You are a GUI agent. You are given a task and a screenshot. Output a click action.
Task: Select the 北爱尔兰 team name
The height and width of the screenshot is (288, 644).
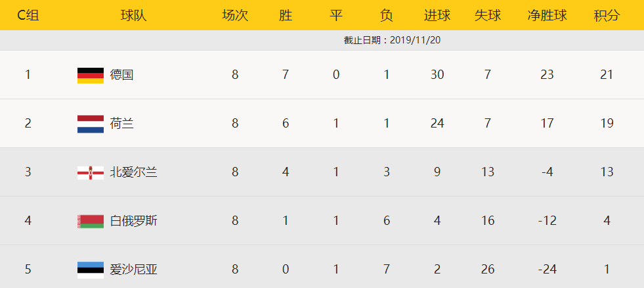[133, 172]
